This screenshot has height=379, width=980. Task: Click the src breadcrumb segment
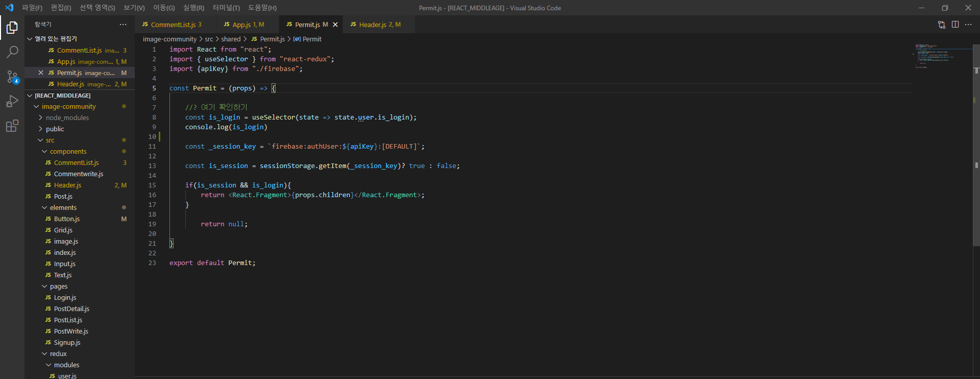pyautogui.click(x=209, y=39)
